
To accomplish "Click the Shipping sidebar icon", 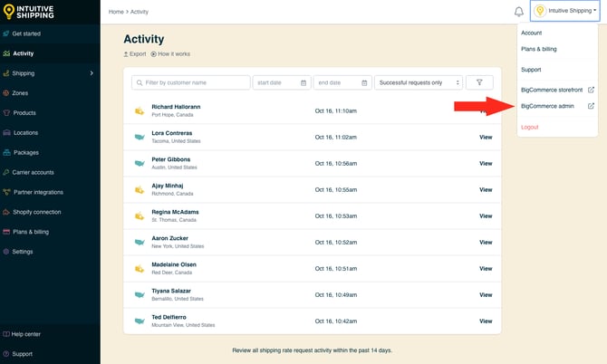I will pos(6,73).
